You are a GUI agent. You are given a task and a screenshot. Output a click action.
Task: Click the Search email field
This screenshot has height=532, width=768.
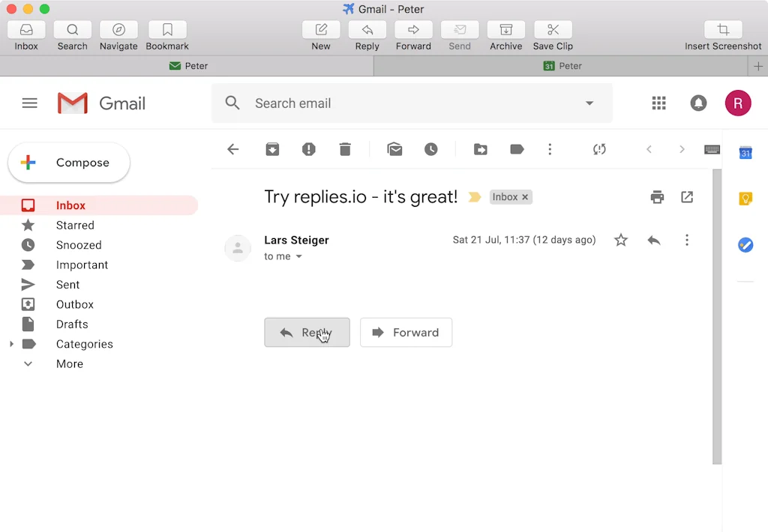pos(337,103)
